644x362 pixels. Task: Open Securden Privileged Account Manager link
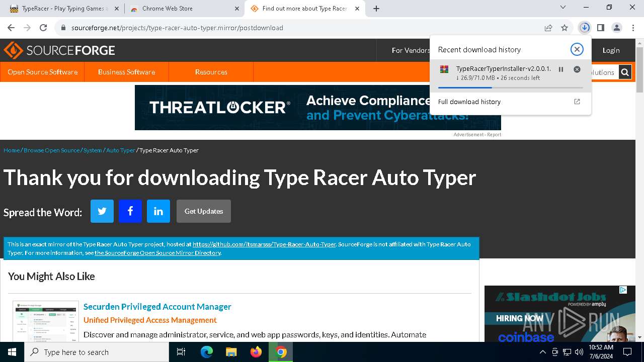pos(157,307)
